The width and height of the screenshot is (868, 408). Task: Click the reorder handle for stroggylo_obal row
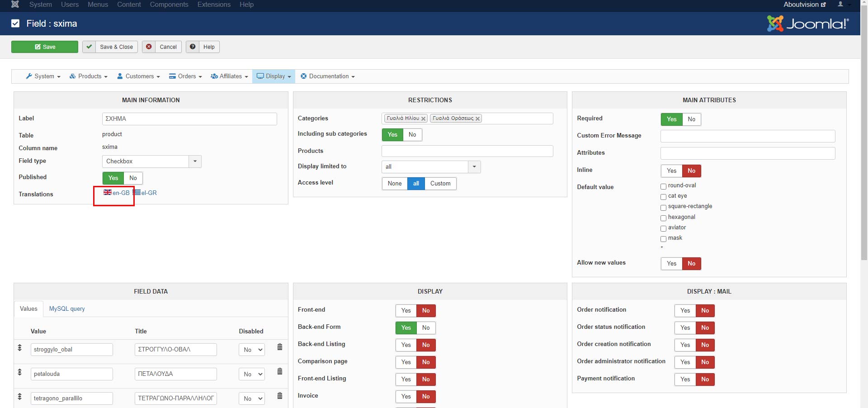[20, 348]
